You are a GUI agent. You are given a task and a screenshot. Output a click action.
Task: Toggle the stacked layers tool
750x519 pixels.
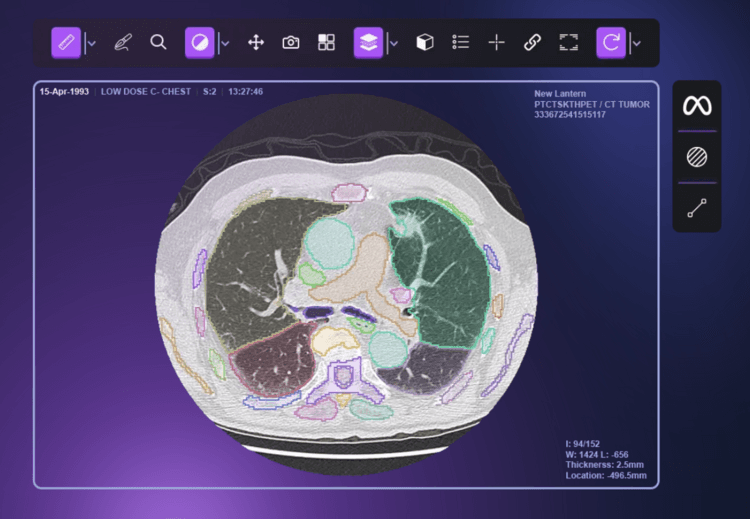point(368,43)
